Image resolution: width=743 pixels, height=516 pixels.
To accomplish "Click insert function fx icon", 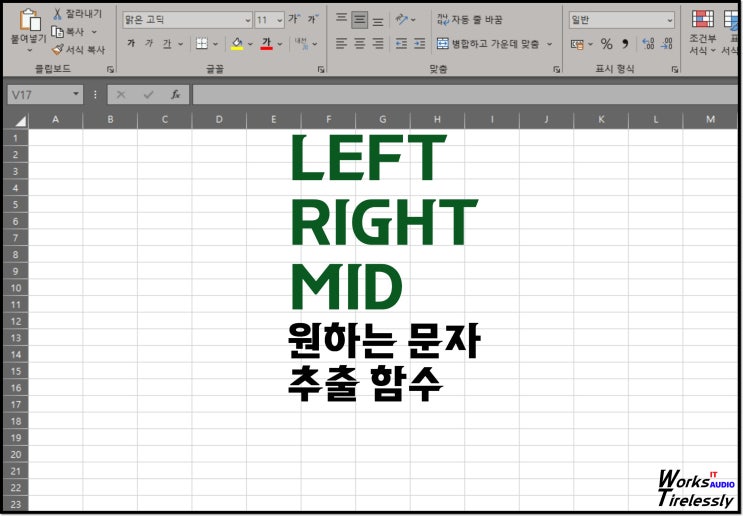I will [x=175, y=95].
